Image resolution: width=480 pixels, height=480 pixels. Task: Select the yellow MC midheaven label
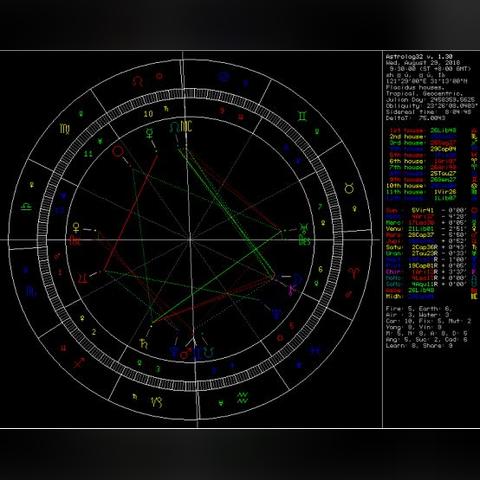coord(187,126)
